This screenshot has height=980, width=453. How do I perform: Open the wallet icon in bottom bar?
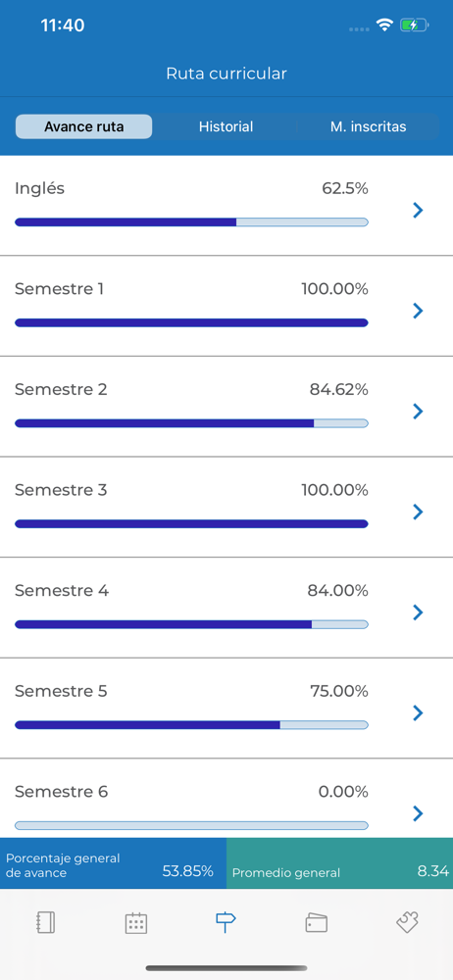tap(316, 923)
